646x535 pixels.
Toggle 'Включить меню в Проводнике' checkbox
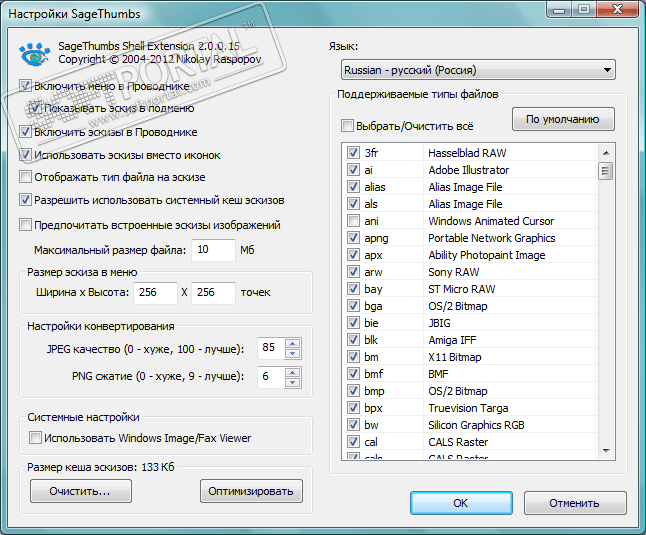click(x=25, y=86)
